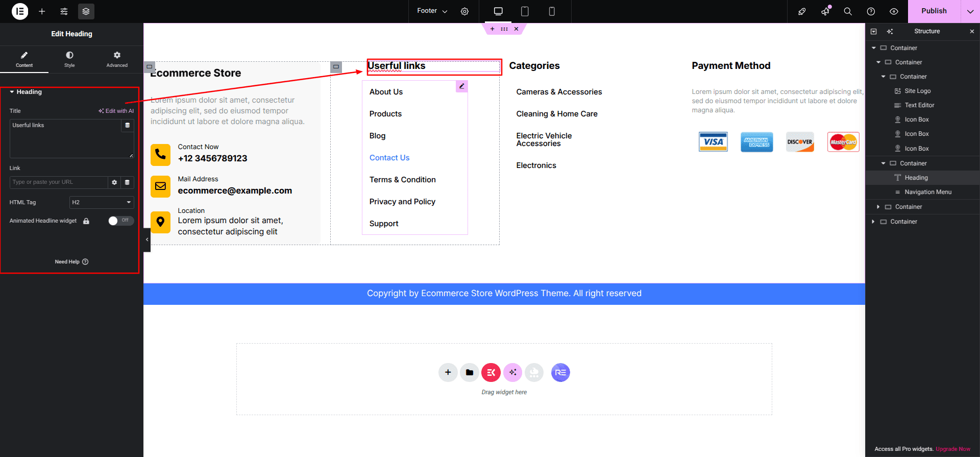
Task: Preview changes with the eye icon
Action: click(x=894, y=11)
